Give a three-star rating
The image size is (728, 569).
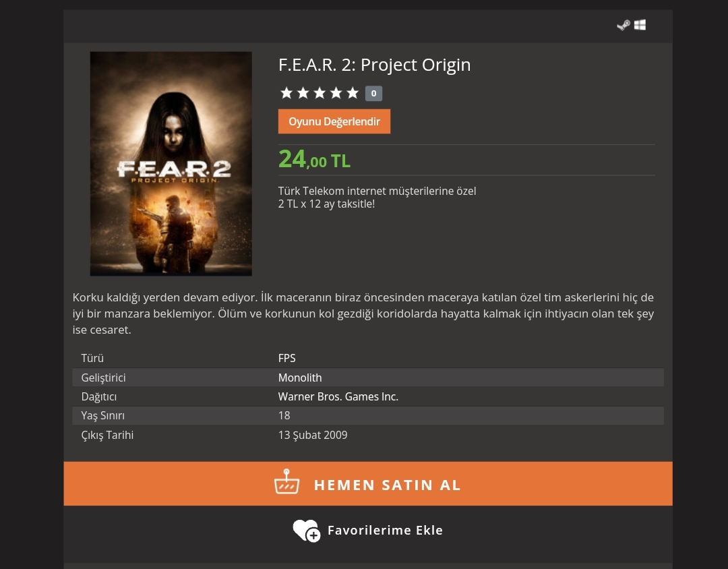tap(320, 93)
